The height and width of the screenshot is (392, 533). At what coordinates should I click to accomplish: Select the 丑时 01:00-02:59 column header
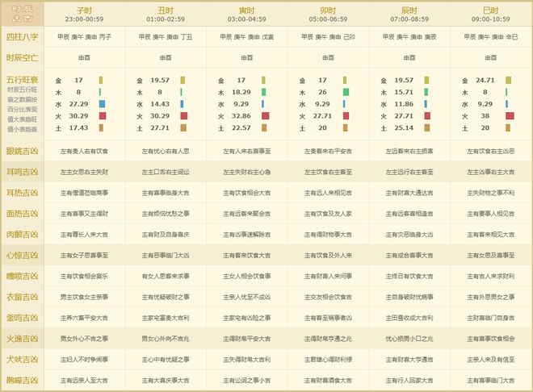(166, 15)
